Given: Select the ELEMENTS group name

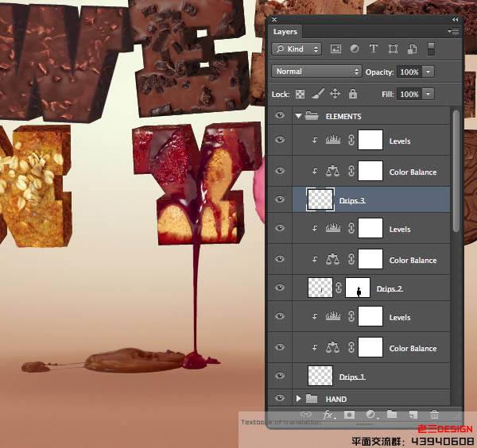Looking at the screenshot, I should click(x=343, y=117).
